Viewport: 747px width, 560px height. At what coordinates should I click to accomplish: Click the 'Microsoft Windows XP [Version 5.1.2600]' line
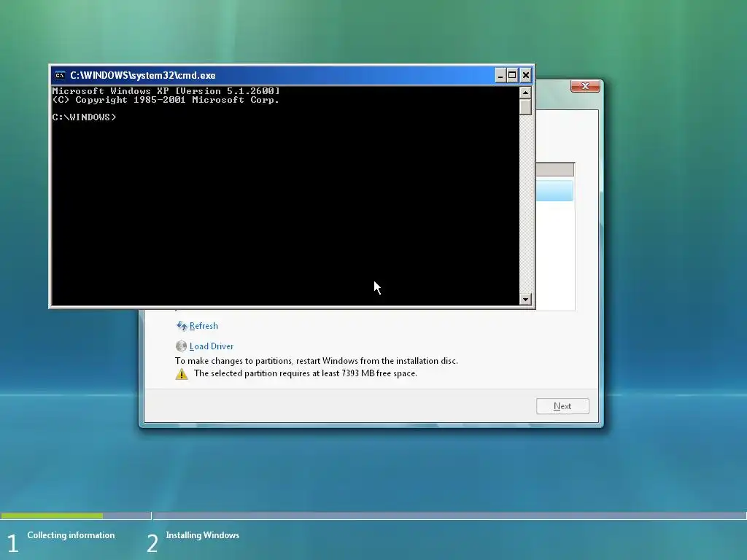[166, 91]
